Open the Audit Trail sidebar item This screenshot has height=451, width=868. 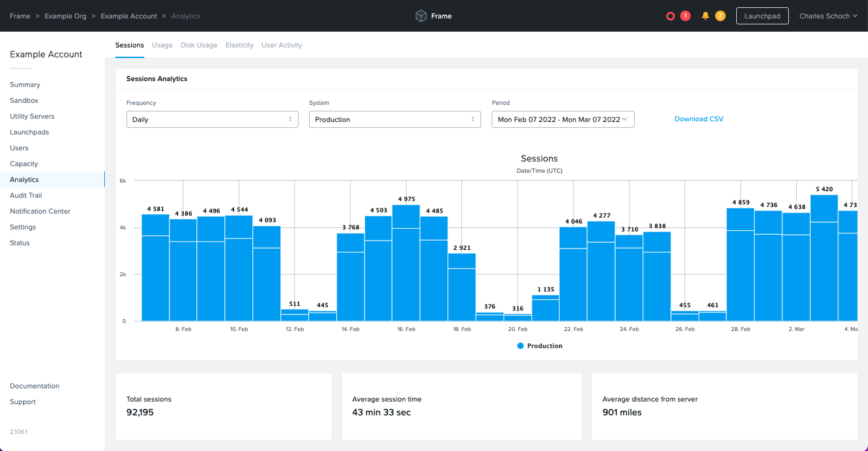(26, 195)
